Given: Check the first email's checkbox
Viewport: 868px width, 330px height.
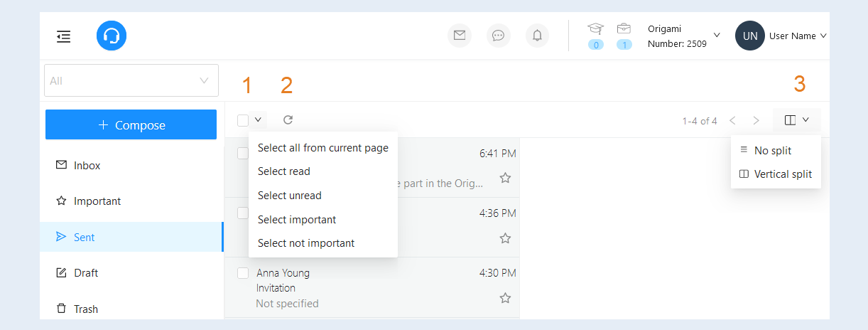Looking at the screenshot, I should (243, 153).
